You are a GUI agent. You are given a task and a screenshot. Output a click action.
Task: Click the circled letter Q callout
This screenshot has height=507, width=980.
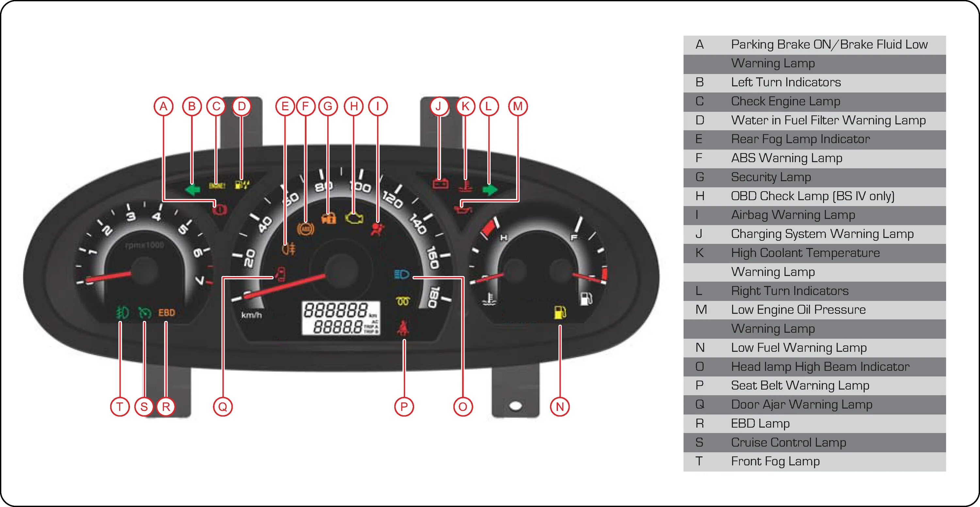pos(222,407)
